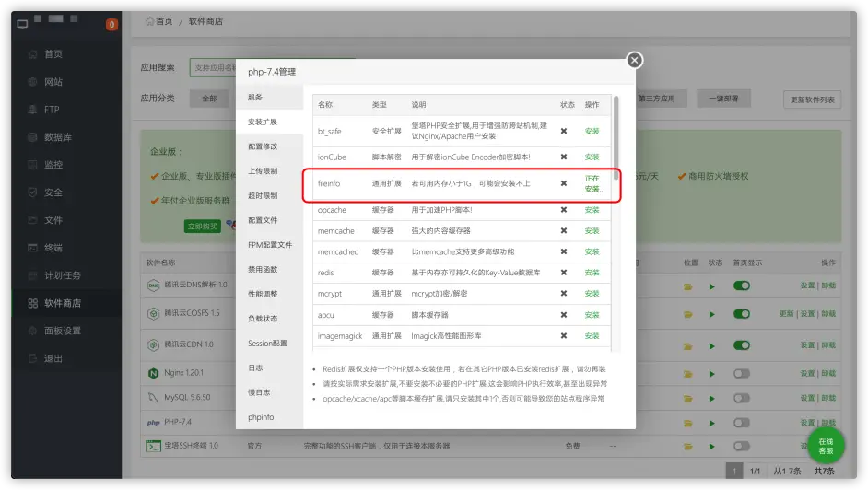Click 更新 link for 腾讯云COSFS
Viewport: 868px width, 490px height.
click(x=786, y=313)
